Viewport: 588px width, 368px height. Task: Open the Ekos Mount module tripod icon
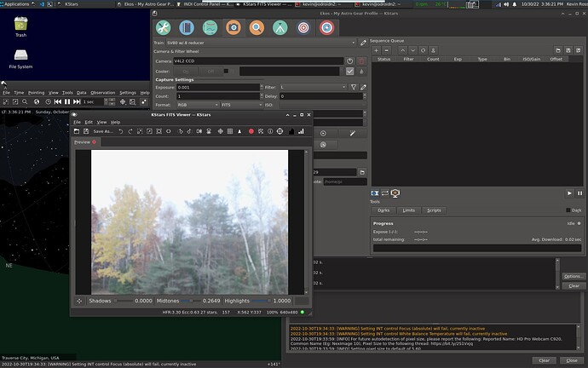[x=280, y=28]
